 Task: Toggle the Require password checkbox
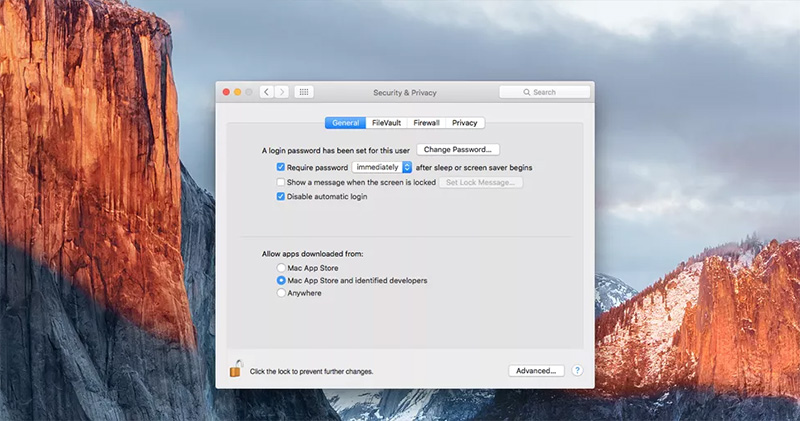coord(281,167)
